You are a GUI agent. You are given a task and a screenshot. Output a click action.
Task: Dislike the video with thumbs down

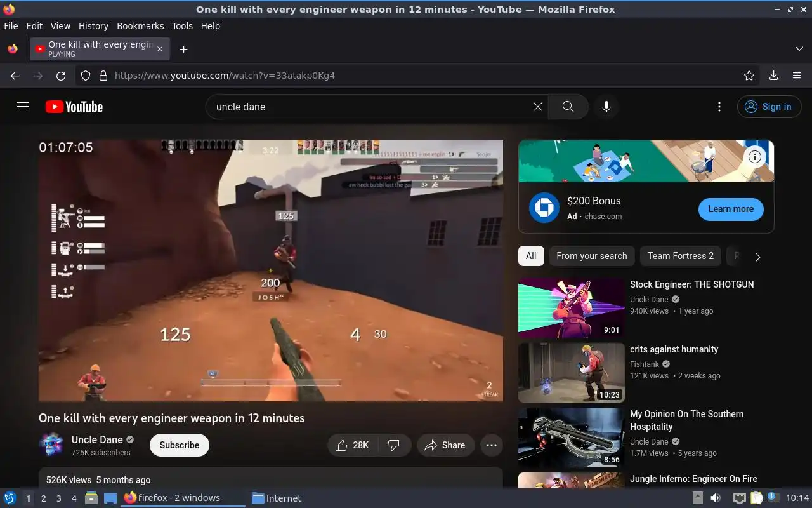(x=394, y=445)
